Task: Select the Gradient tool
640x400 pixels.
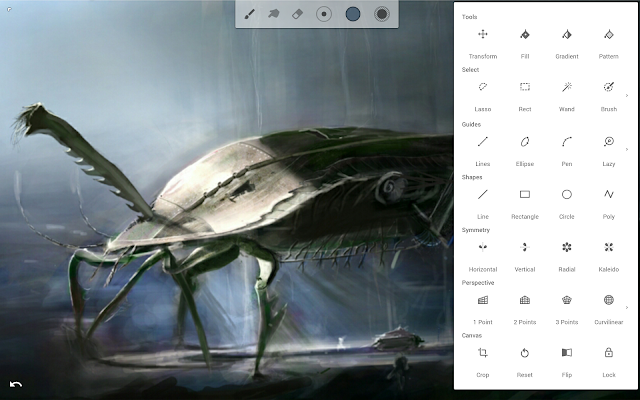Action: (x=567, y=34)
